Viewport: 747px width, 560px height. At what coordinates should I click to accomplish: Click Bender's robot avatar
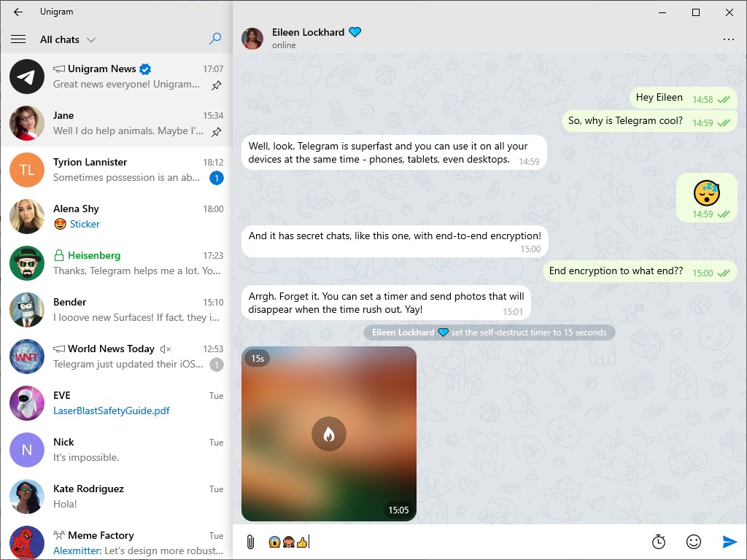[27, 310]
